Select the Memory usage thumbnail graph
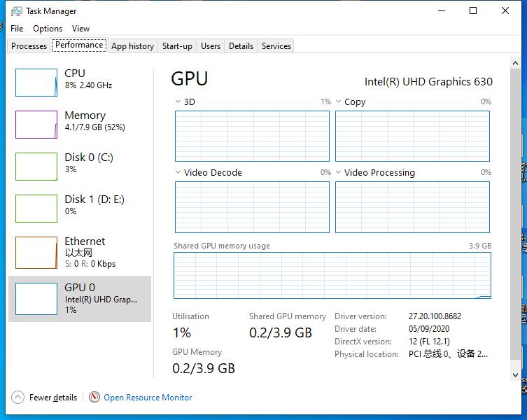This screenshot has height=420, width=527. 36,125
